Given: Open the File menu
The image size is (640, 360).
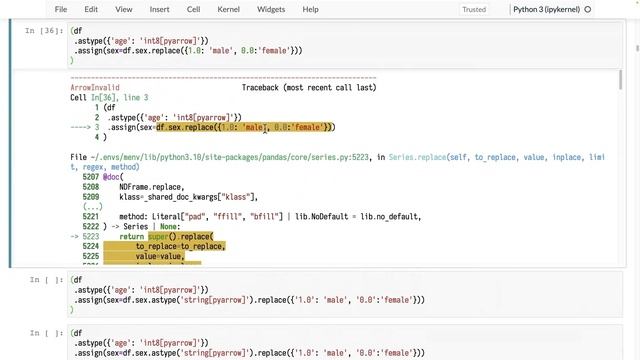Looking at the screenshot, I should 61,9.
